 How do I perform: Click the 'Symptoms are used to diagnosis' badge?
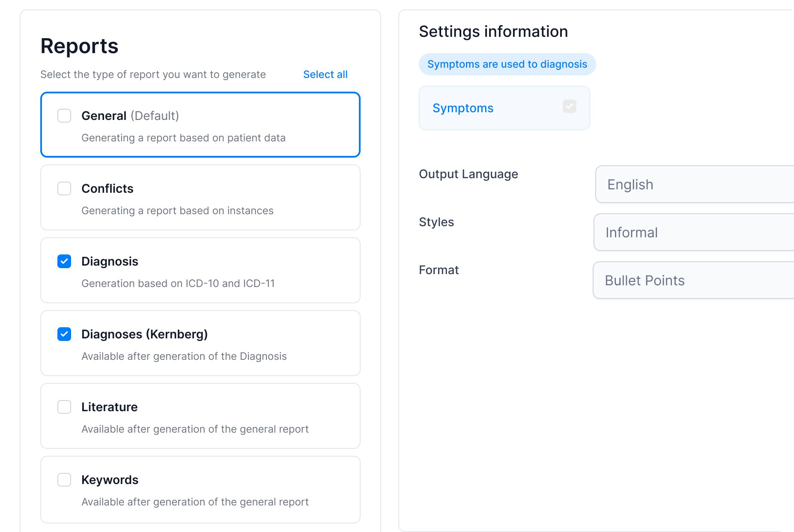pyautogui.click(x=507, y=64)
